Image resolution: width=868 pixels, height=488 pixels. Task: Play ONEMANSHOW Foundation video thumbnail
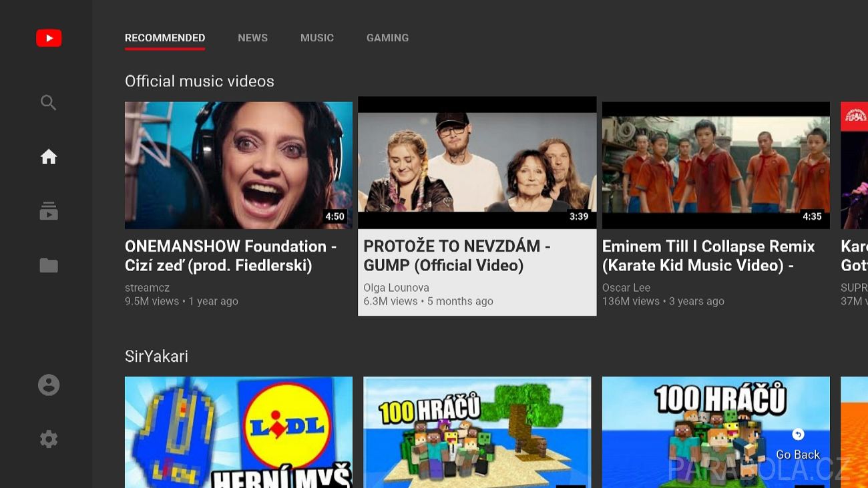238,165
